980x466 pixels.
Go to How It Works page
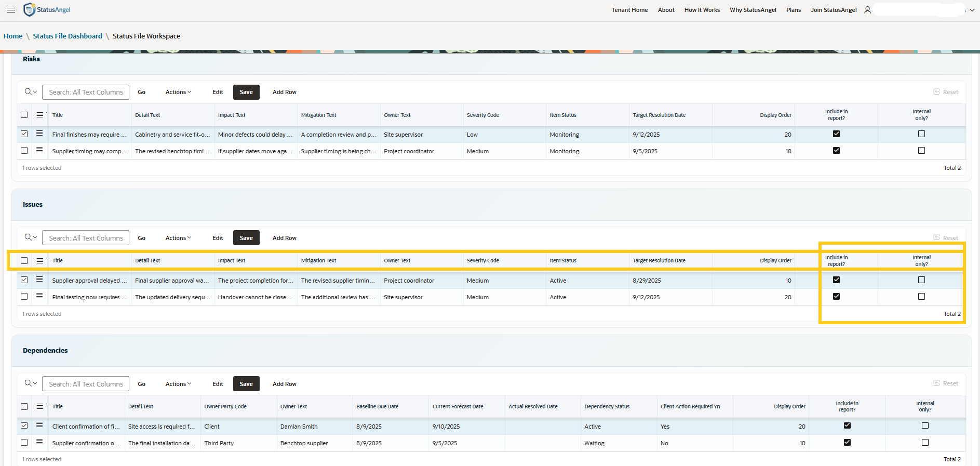tap(702, 10)
